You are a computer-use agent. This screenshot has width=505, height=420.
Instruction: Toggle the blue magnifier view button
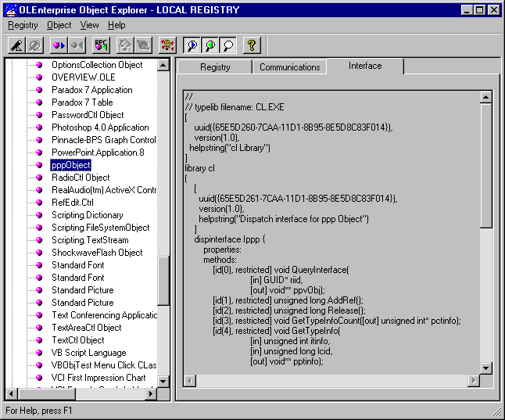192,45
